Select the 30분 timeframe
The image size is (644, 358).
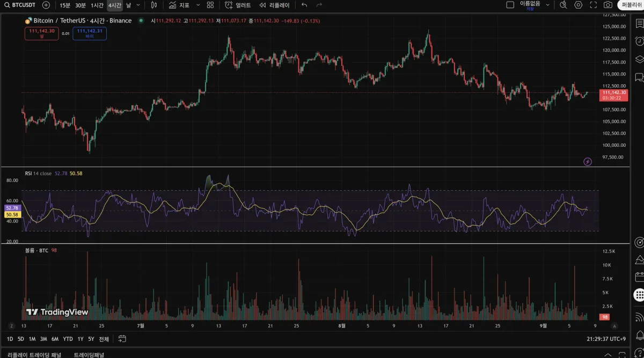80,5
